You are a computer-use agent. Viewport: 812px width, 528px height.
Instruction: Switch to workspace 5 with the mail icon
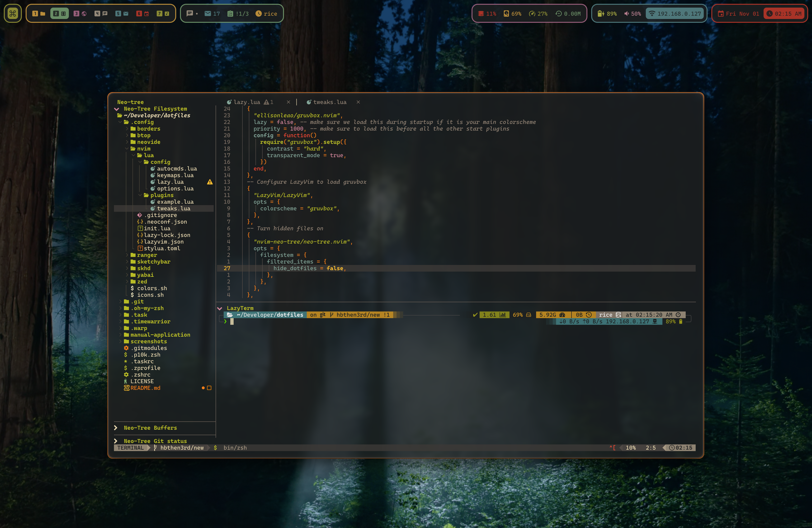[122, 14]
